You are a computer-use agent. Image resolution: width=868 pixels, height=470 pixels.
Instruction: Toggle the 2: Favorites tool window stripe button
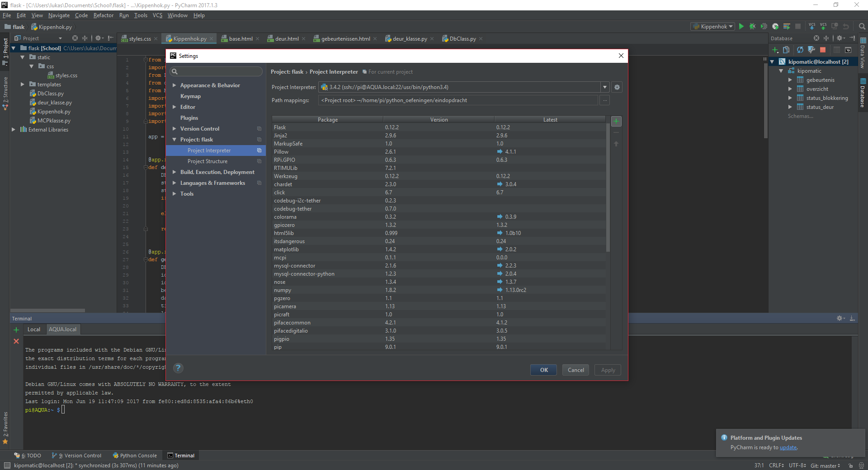click(5, 428)
